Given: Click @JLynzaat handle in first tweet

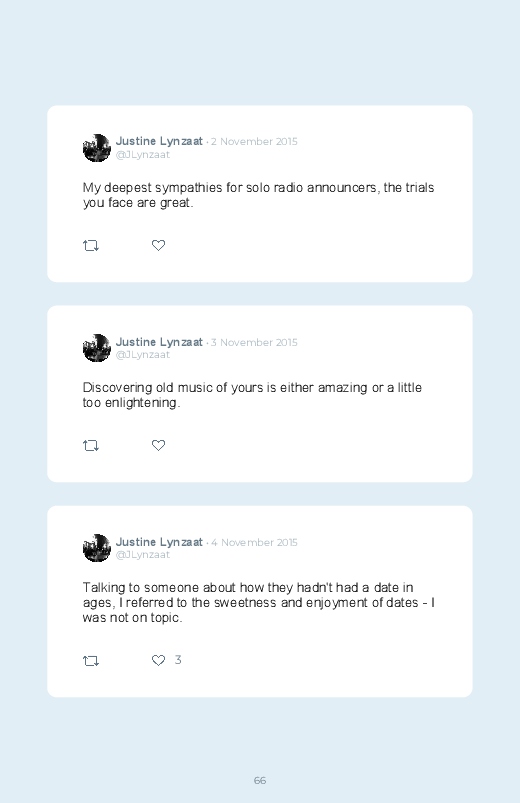Looking at the screenshot, I should click(x=142, y=155).
